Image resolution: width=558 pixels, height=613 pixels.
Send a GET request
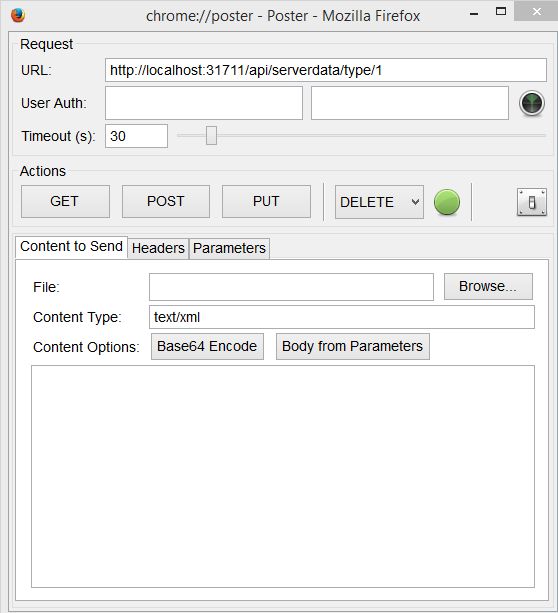point(65,201)
